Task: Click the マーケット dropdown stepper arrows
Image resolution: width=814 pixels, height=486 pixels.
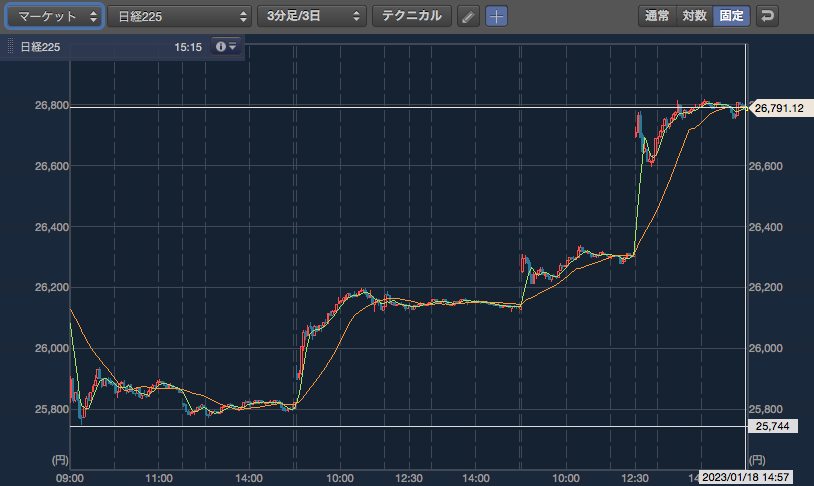Action: pyautogui.click(x=93, y=17)
